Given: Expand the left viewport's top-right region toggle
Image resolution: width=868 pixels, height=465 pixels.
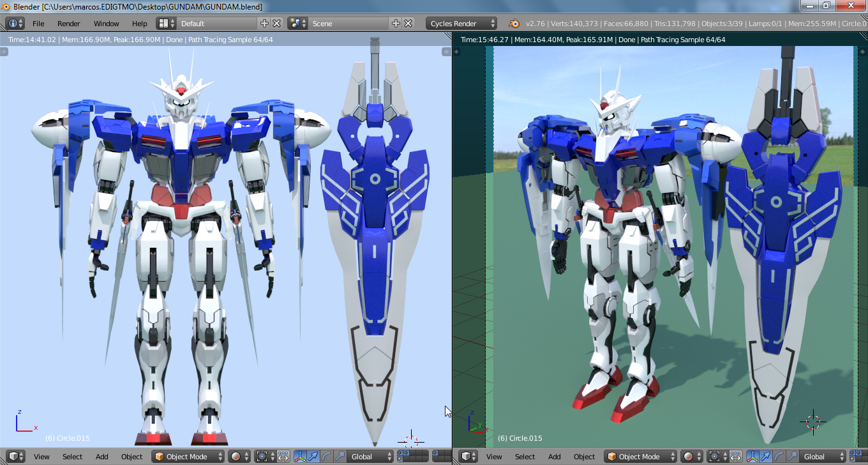Looking at the screenshot, I should [447, 52].
